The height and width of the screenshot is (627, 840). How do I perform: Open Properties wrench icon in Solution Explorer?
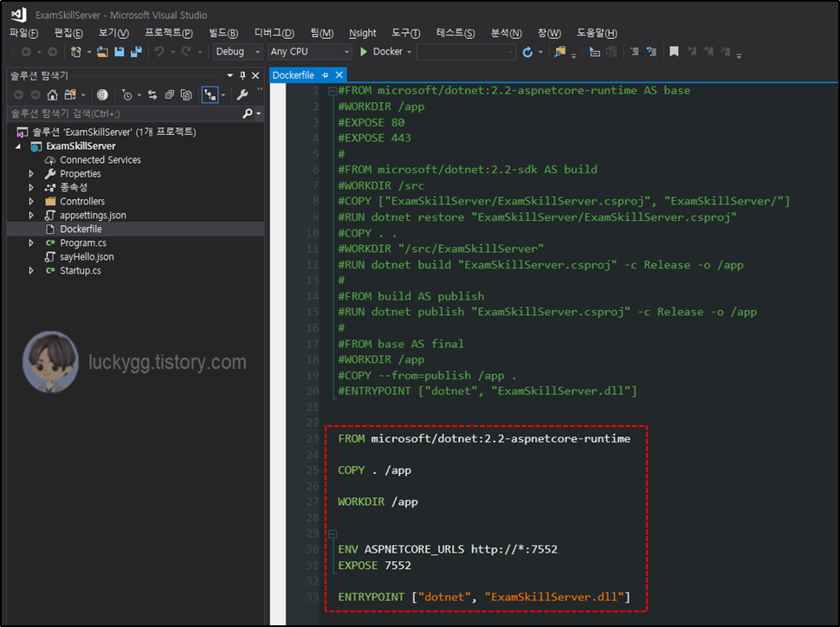tap(242, 95)
